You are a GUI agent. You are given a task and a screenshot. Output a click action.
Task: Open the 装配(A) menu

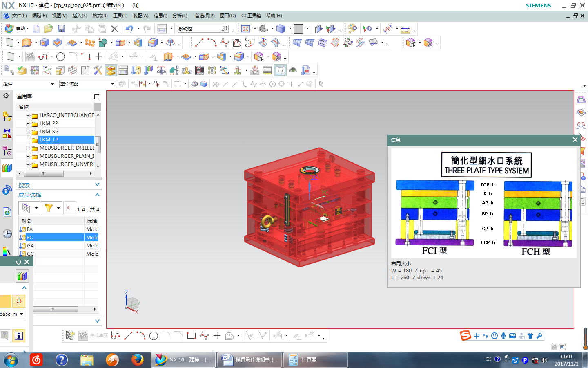(x=140, y=16)
